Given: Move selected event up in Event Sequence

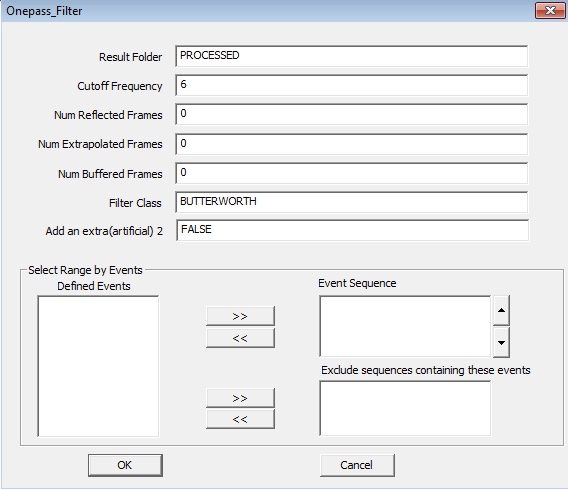Looking at the screenshot, I should pos(501,310).
